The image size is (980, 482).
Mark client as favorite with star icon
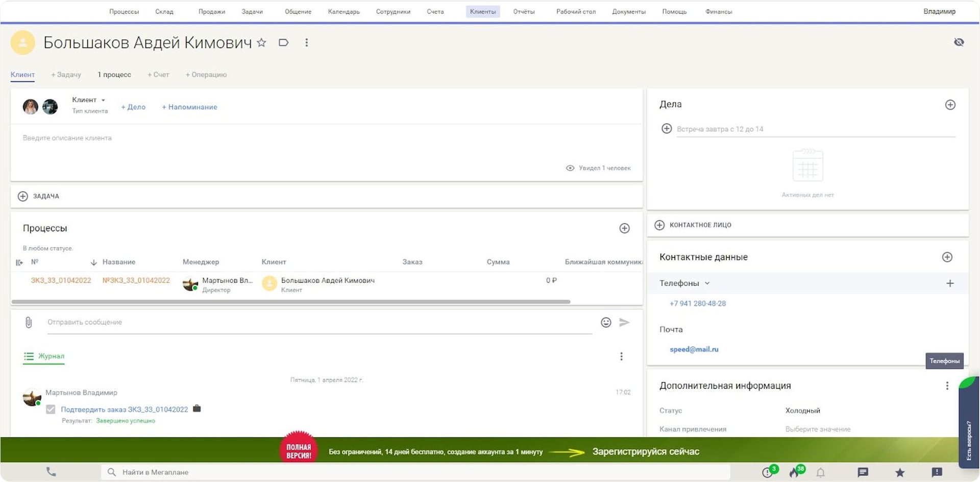tap(261, 43)
